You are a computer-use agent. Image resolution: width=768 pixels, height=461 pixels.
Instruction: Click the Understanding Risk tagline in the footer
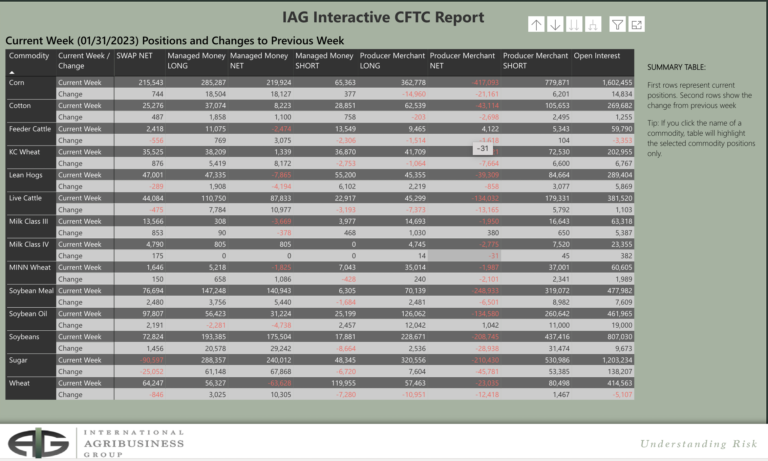coord(698,444)
